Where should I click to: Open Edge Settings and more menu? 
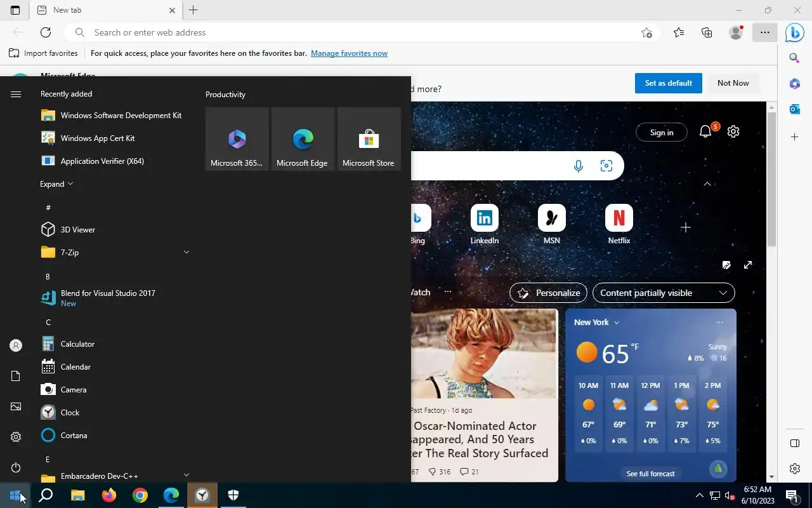point(765,32)
